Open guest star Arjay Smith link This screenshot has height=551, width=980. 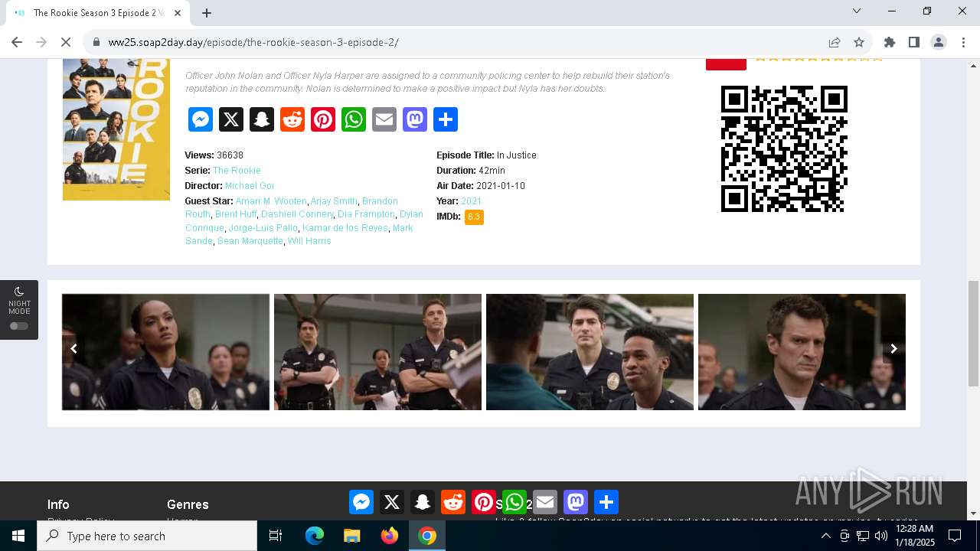[x=334, y=201]
